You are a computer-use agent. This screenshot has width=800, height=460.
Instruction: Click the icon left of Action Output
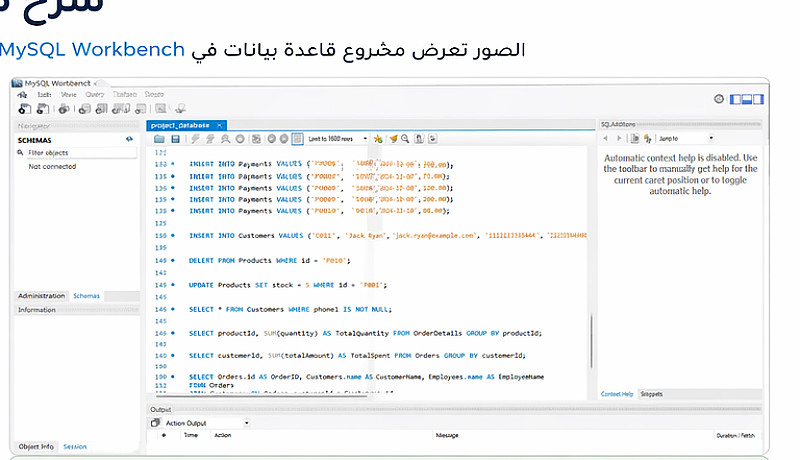coord(155,423)
